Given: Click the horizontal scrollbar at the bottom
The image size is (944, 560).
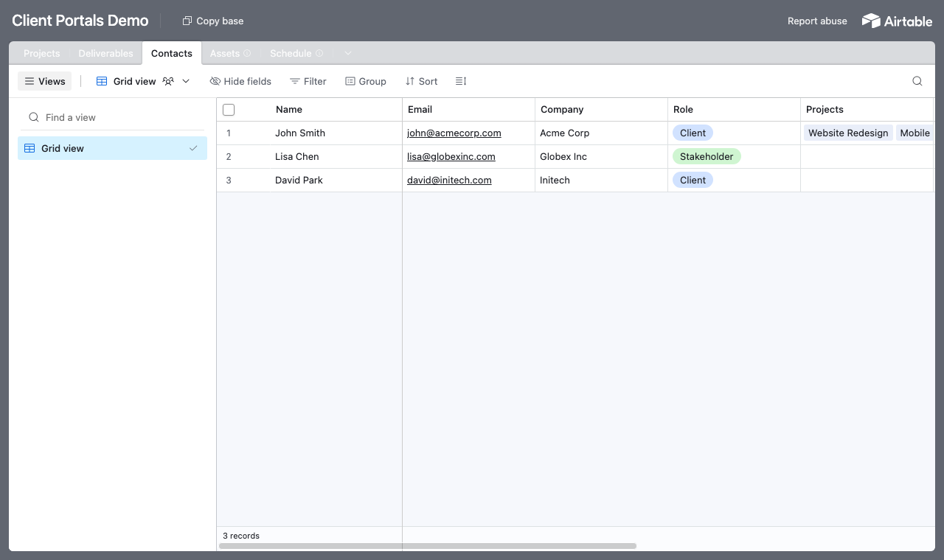Looking at the screenshot, I should (x=428, y=546).
